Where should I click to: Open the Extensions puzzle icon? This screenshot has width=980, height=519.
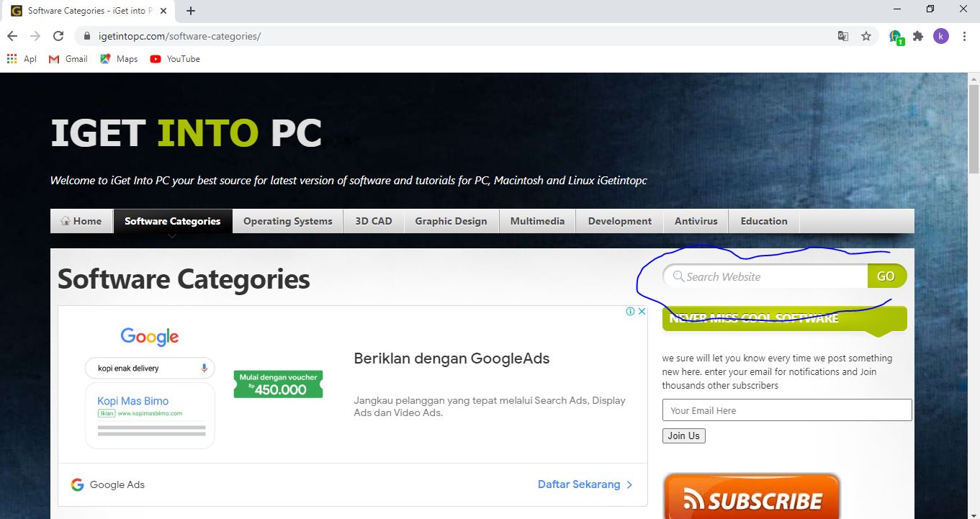(x=918, y=36)
